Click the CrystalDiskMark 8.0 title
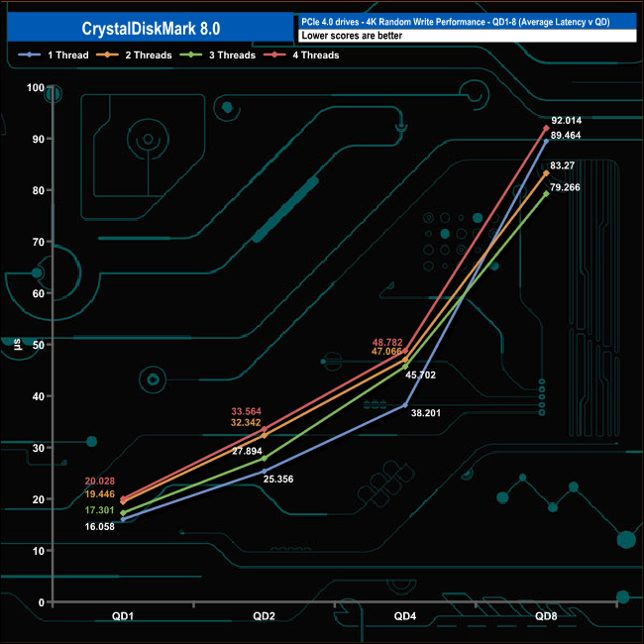 pyautogui.click(x=151, y=29)
